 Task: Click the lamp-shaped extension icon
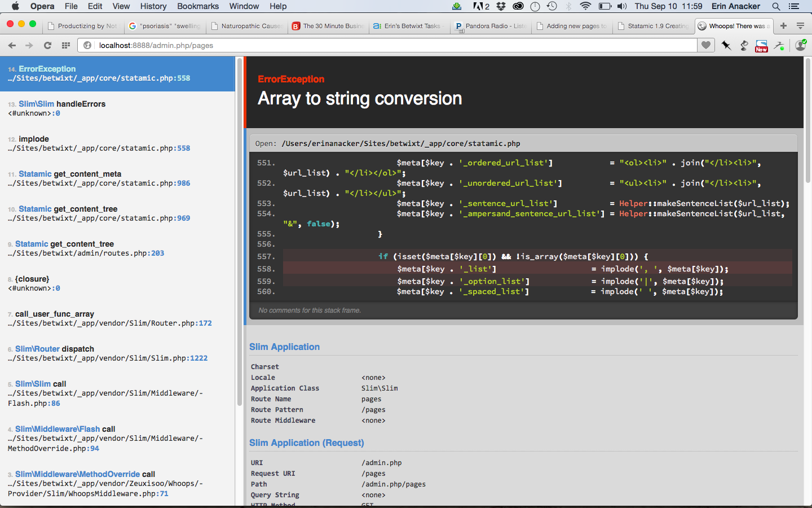click(743, 46)
